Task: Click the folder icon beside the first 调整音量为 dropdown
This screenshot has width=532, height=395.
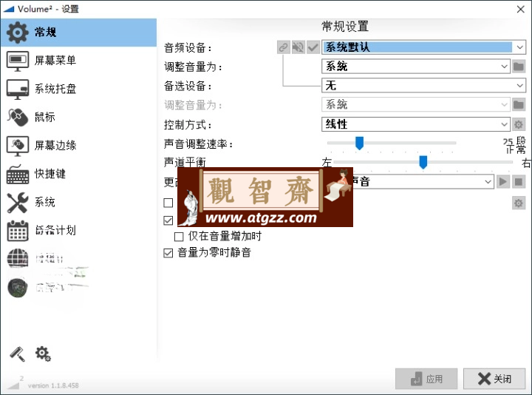Action: 519,67
